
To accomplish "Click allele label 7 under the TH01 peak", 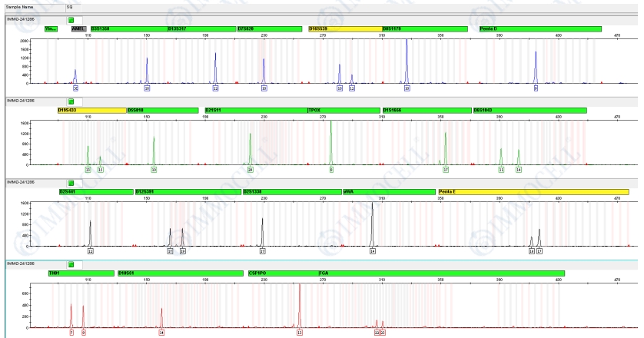I will pyautogui.click(x=71, y=333).
